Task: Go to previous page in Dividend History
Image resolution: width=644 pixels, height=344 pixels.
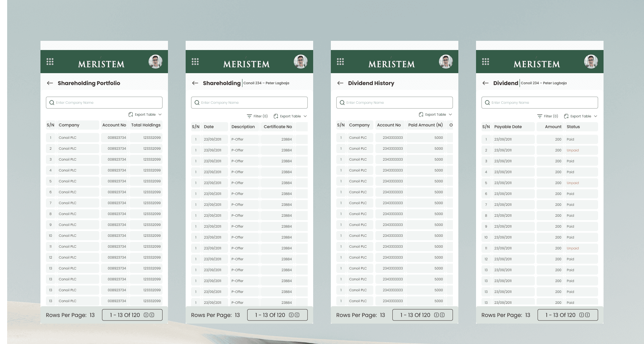Action: [x=442, y=315]
